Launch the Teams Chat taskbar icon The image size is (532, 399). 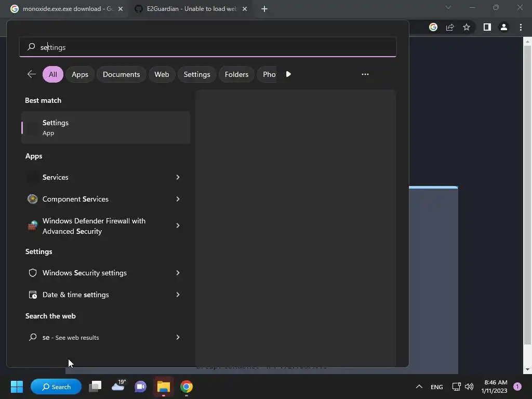tap(140, 387)
